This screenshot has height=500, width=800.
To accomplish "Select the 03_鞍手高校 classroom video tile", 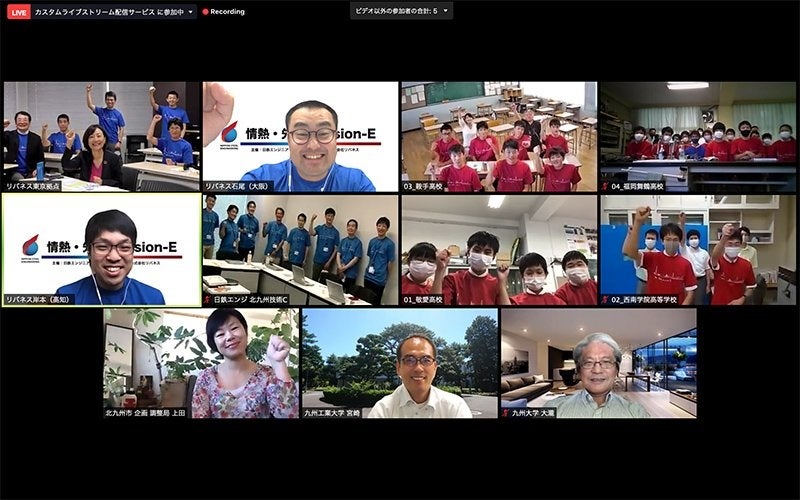I will pyautogui.click(x=499, y=137).
